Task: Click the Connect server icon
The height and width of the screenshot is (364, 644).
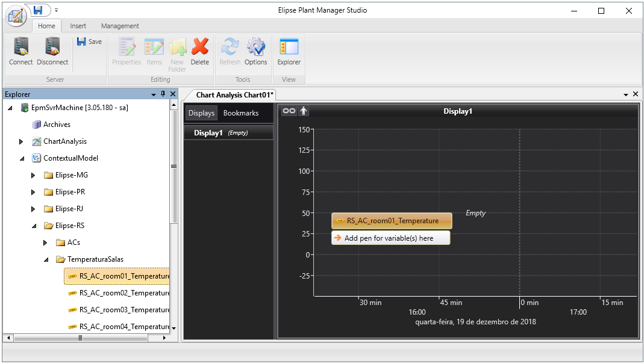Action: [20, 47]
